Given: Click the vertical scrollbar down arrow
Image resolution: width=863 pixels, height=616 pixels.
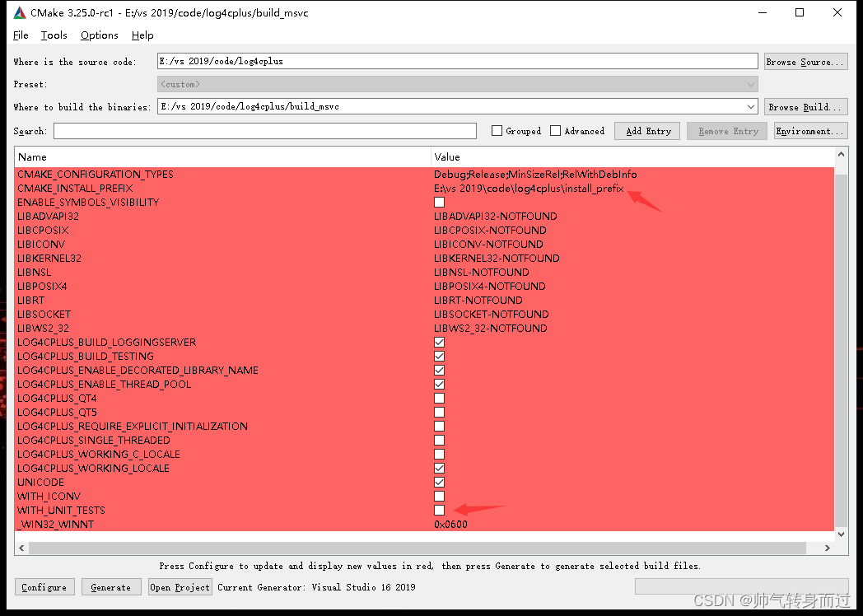Looking at the screenshot, I should [x=841, y=534].
